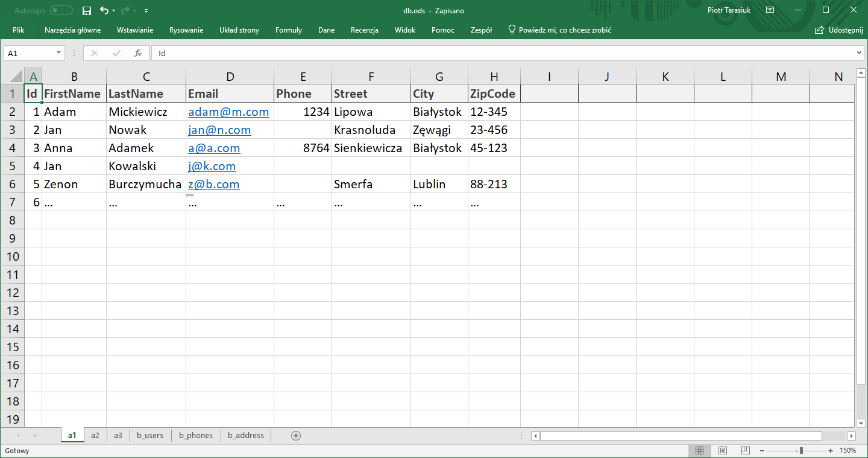This screenshot has height=458, width=868.
Task: Switch to Formuły ribbon tab
Action: 289,30
